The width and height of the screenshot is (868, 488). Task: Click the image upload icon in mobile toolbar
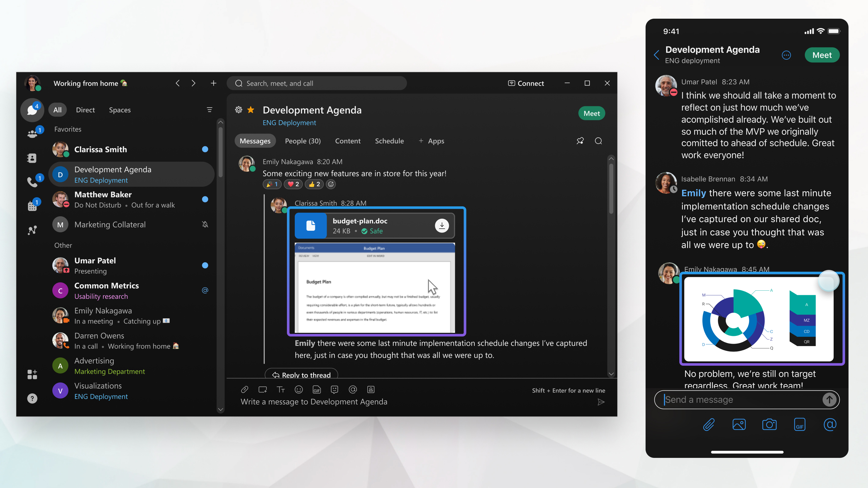[x=739, y=424]
